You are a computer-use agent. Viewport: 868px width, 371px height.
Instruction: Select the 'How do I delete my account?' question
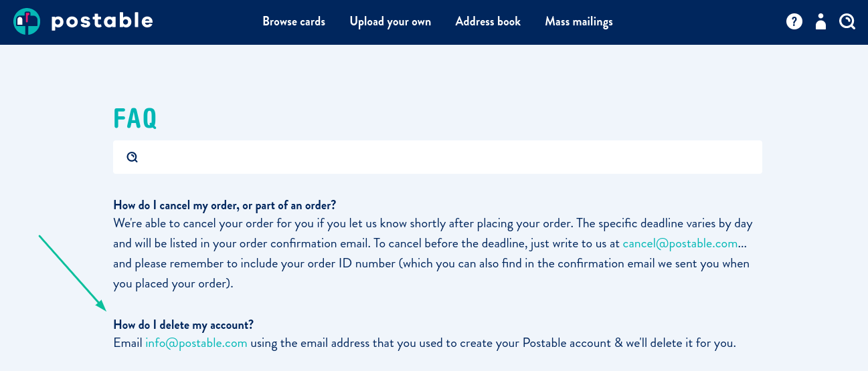[183, 325]
